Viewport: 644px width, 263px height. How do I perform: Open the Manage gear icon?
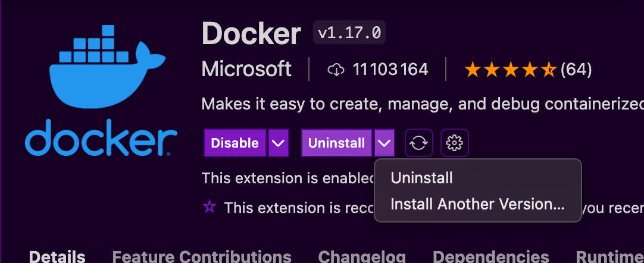click(x=455, y=143)
